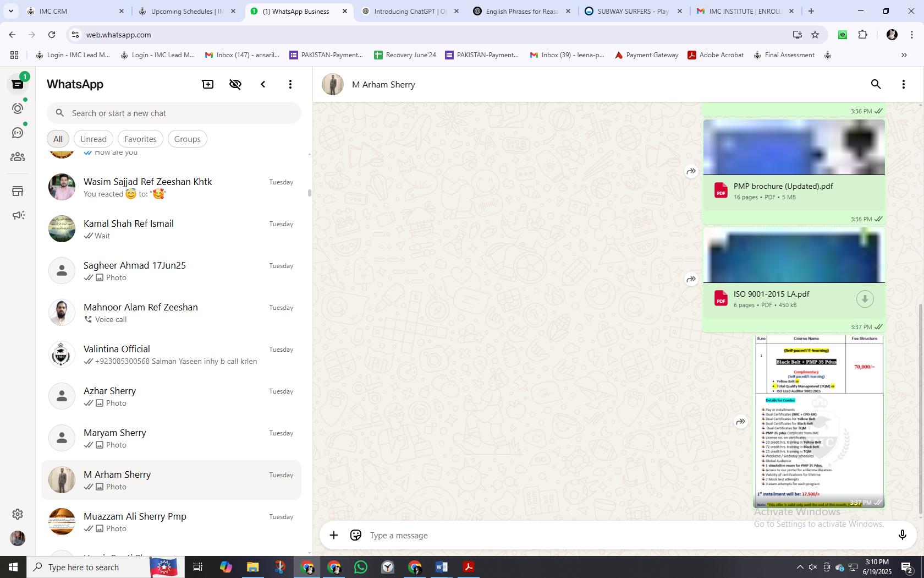Bookmark this page with star icon
The image size is (924, 578).
[x=815, y=35]
